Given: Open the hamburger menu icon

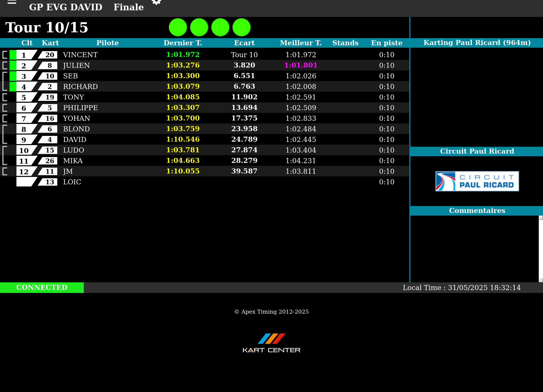Looking at the screenshot, I should click(12, 2).
